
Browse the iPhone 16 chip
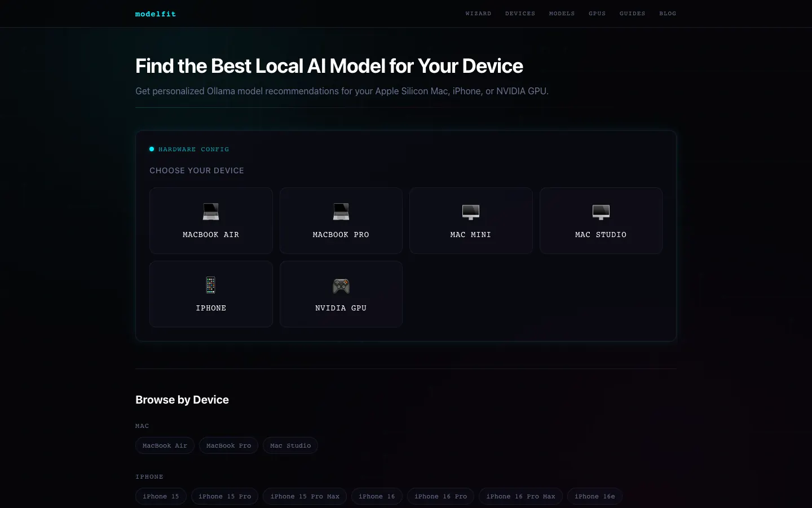click(377, 496)
